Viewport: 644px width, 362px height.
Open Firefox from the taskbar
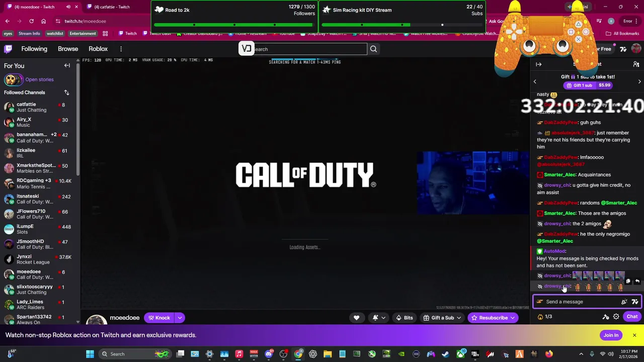coord(549,354)
